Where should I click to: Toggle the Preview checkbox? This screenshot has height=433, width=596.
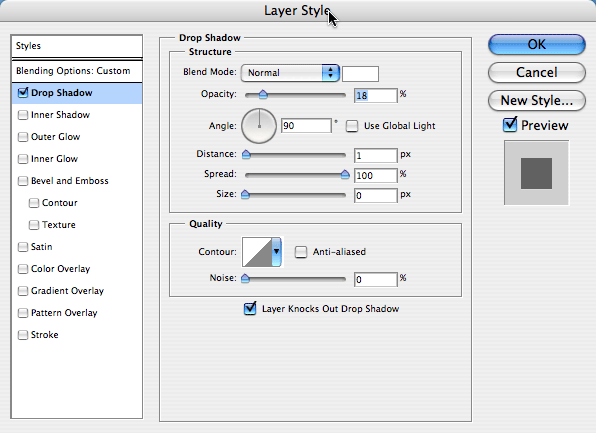(x=510, y=125)
